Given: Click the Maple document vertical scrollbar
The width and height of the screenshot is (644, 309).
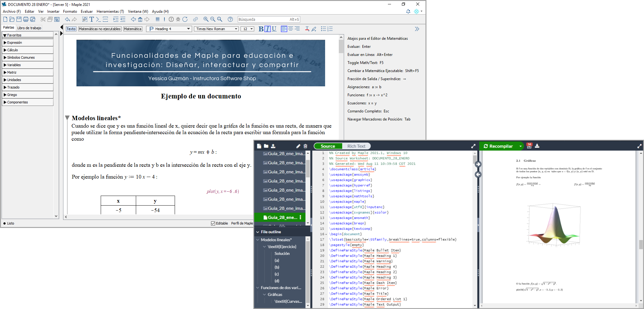Looking at the screenshot, I should [341, 46].
